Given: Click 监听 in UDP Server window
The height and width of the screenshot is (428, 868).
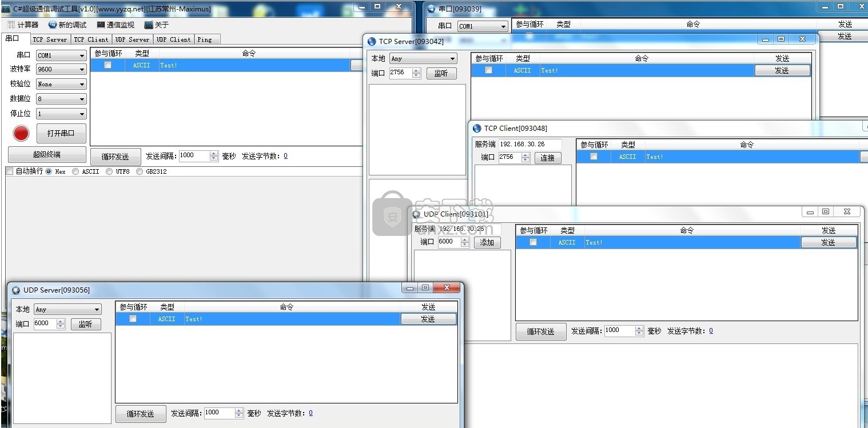Looking at the screenshot, I should (86, 324).
